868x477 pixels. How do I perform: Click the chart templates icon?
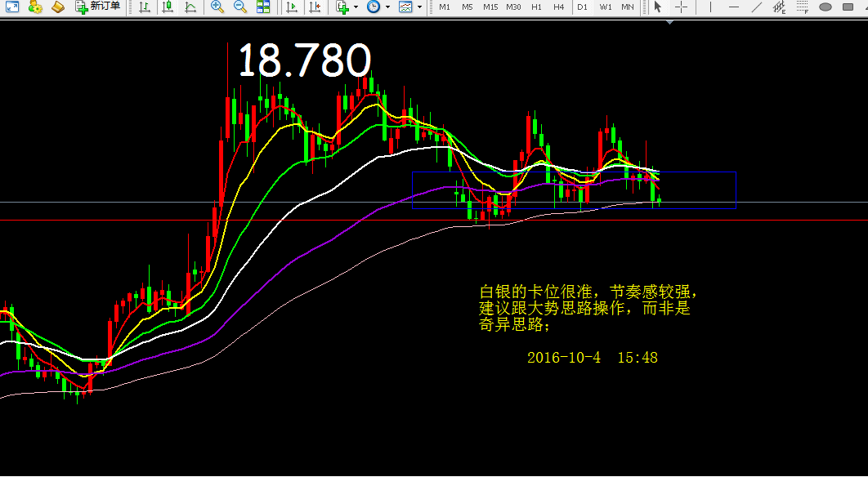click(405, 7)
